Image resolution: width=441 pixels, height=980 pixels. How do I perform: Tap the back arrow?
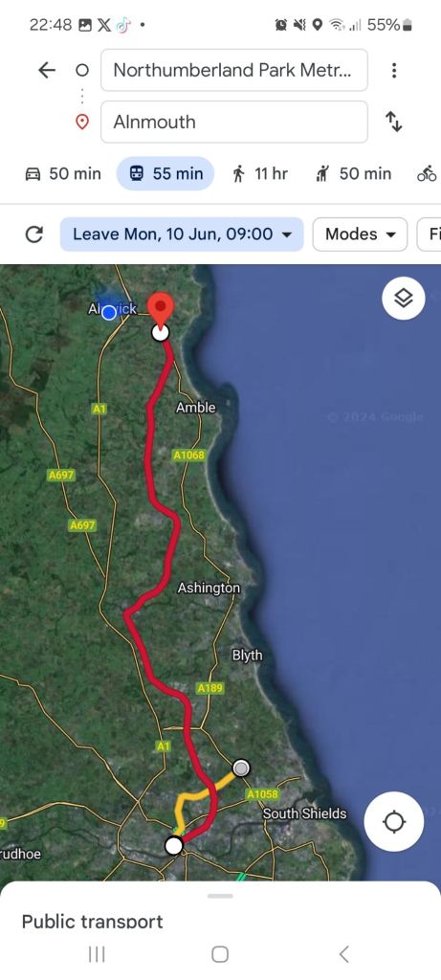tap(47, 70)
